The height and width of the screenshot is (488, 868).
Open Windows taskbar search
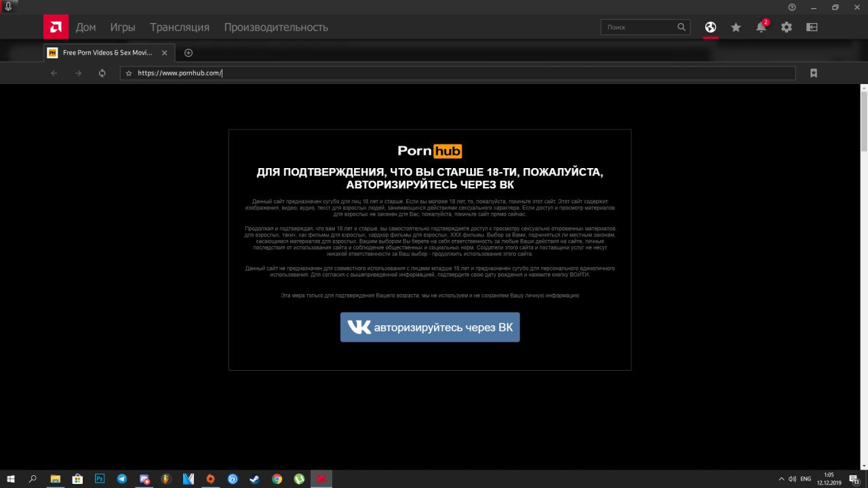[x=33, y=479]
